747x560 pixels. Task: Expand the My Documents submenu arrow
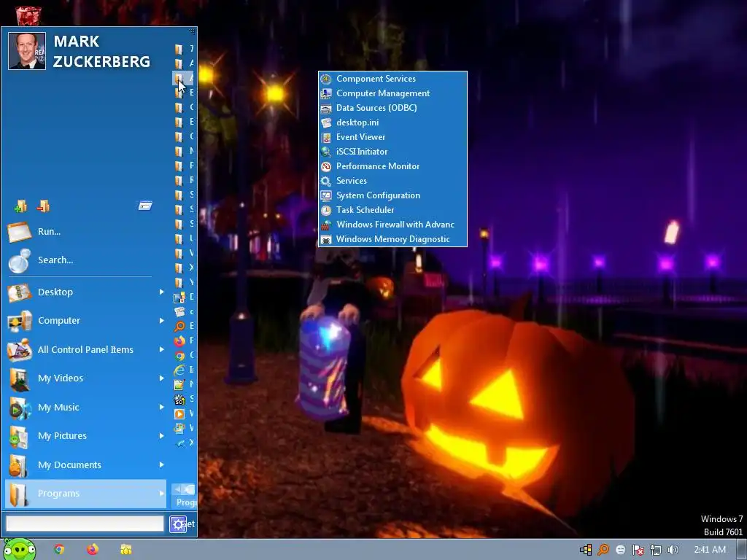[161, 464]
